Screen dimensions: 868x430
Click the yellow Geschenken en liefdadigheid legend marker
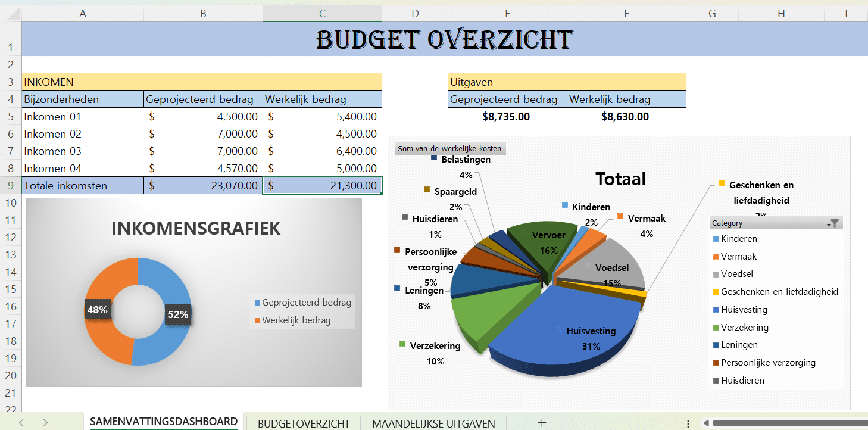pos(715,292)
